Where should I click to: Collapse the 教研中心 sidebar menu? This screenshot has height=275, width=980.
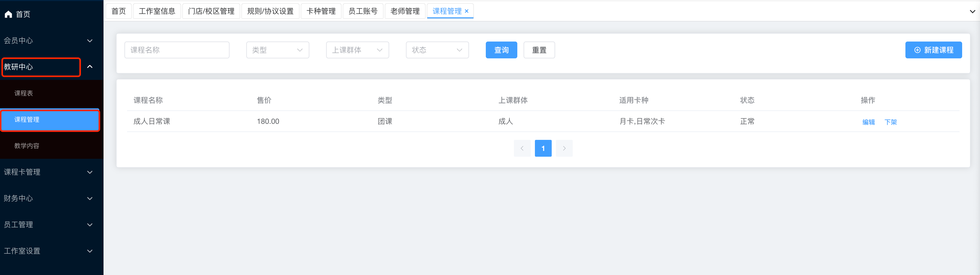click(52, 67)
